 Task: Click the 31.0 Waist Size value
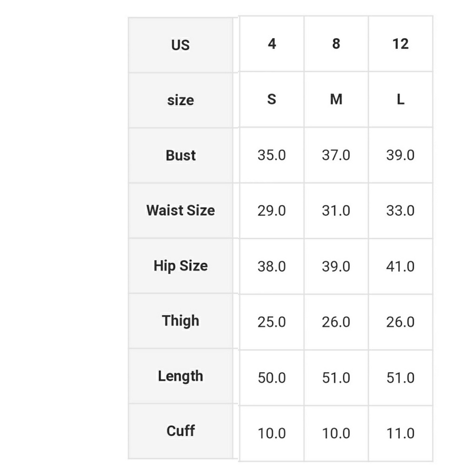click(x=336, y=211)
